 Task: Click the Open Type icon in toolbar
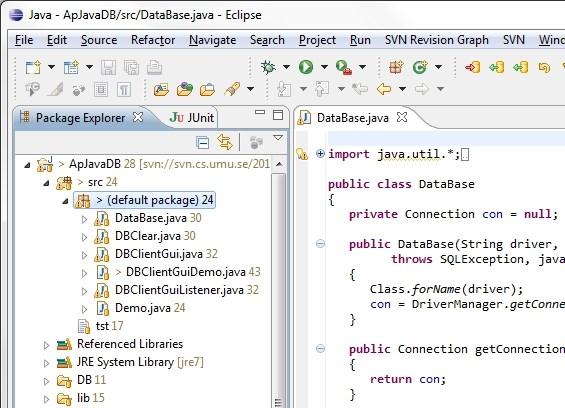[x=161, y=89]
